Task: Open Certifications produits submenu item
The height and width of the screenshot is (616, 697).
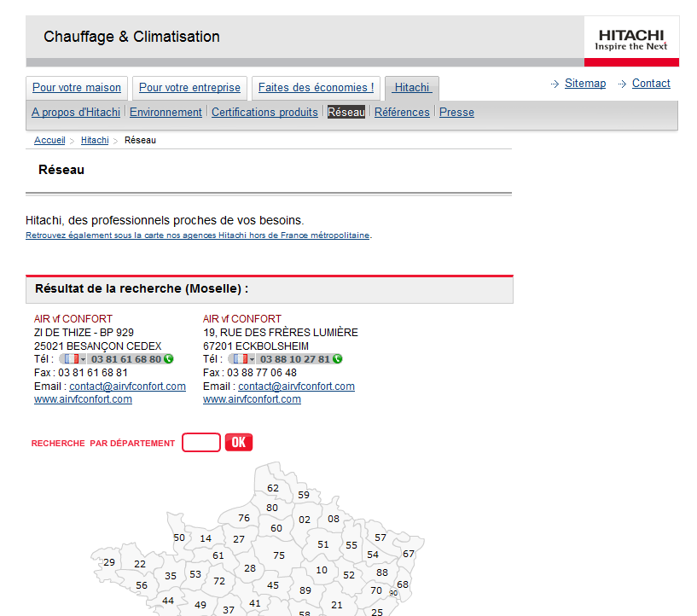Action: tap(264, 113)
